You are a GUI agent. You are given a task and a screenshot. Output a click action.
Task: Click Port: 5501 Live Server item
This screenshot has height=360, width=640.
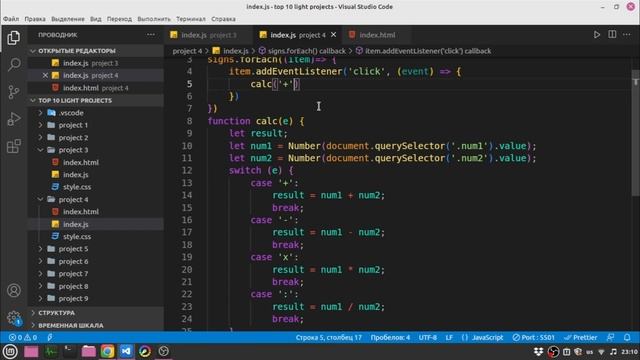click(x=534, y=338)
